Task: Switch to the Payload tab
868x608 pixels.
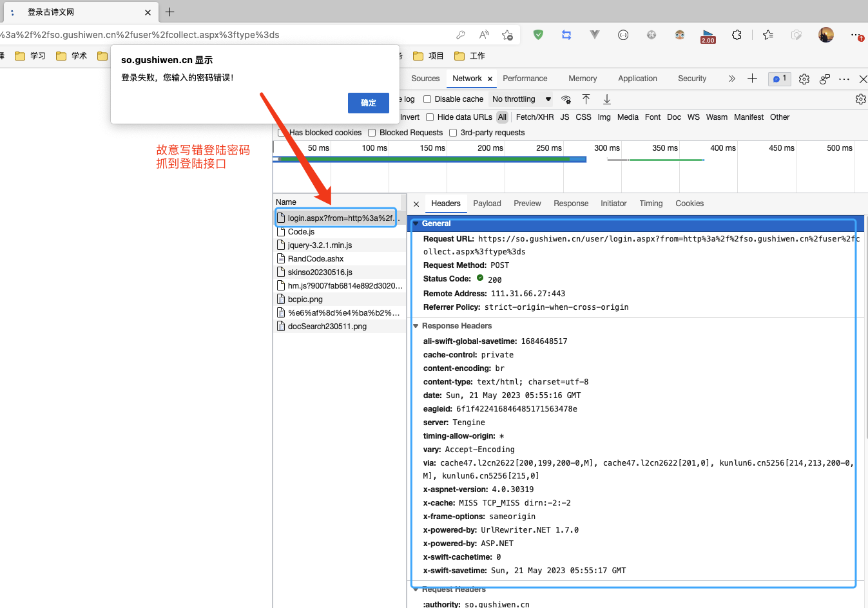Action: point(487,203)
